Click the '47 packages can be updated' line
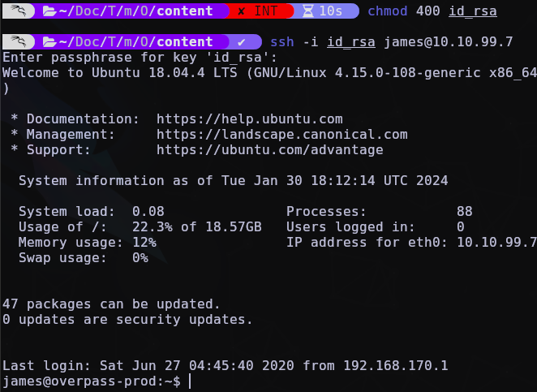The image size is (537, 392). tap(111, 304)
